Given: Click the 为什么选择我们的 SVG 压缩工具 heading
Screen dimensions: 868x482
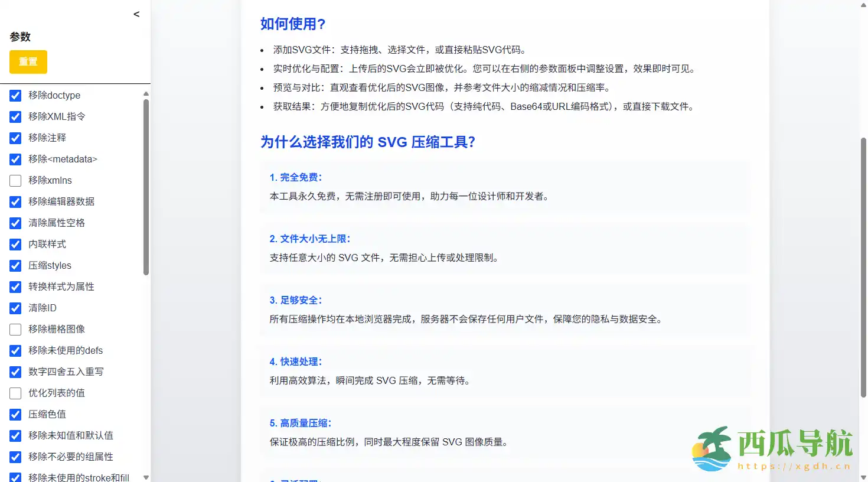Looking at the screenshot, I should [x=368, y=142].
